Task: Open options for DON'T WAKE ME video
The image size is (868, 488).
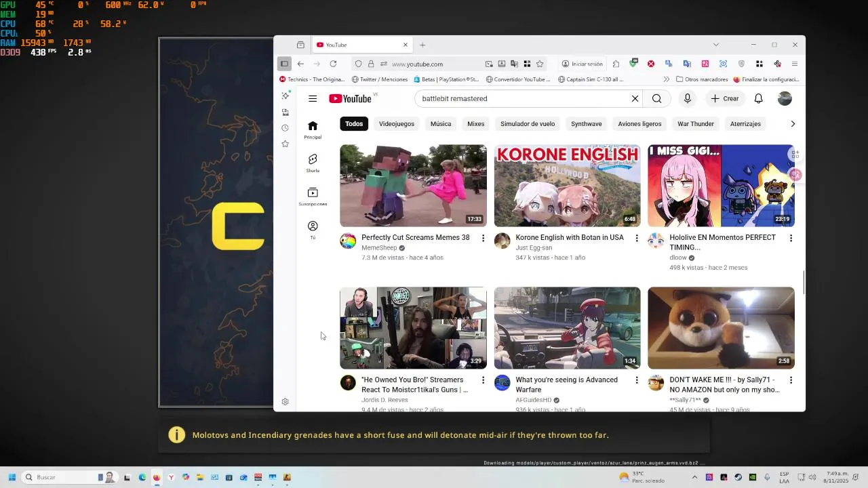Action: pyautogui.click(x=791, y=380)
